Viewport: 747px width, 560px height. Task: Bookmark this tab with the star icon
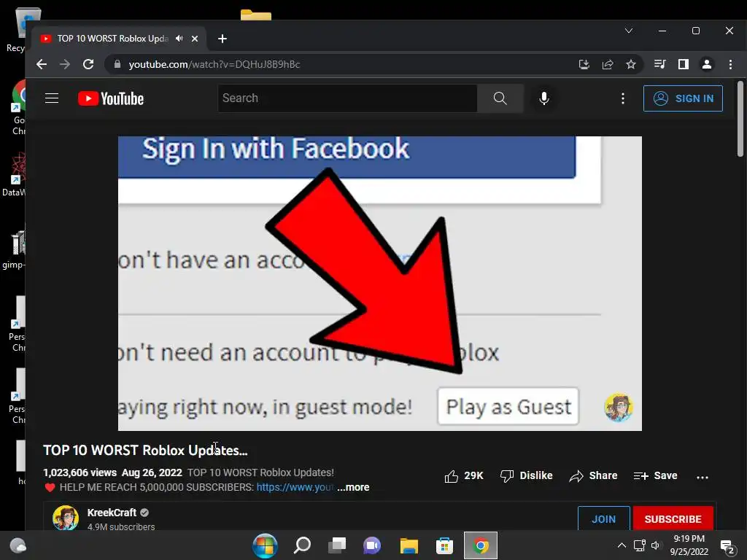(x=631, y=64)
